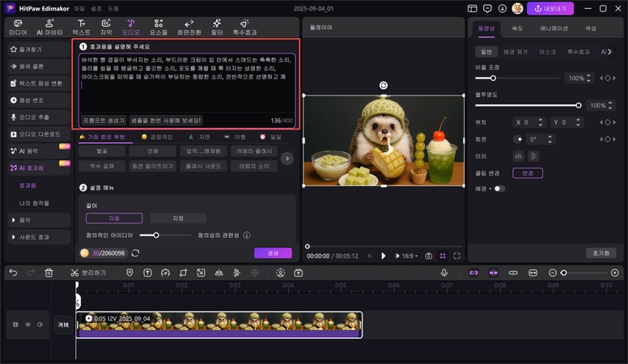
Task: Open the 텍스트 (Text) tool
Action: 81,28
